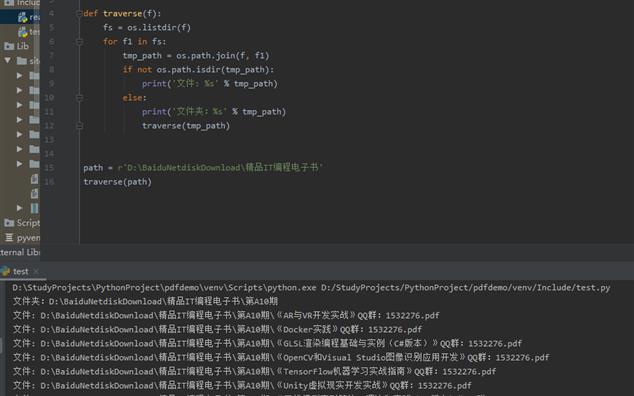Select the Scripts folder in the project tree
The width and height of the screenshot is (634, 396).
[x=22, y=223]
